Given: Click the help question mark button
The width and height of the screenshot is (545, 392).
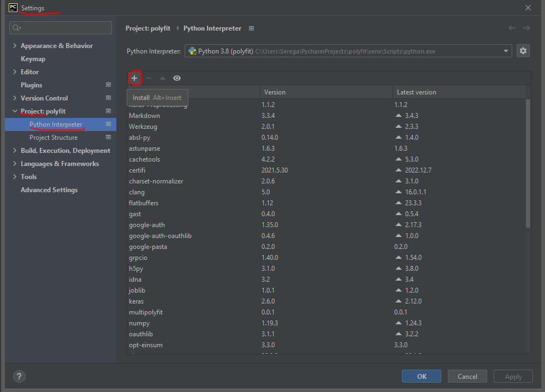Looking at the screenshot, I should [x=19, y=376].
